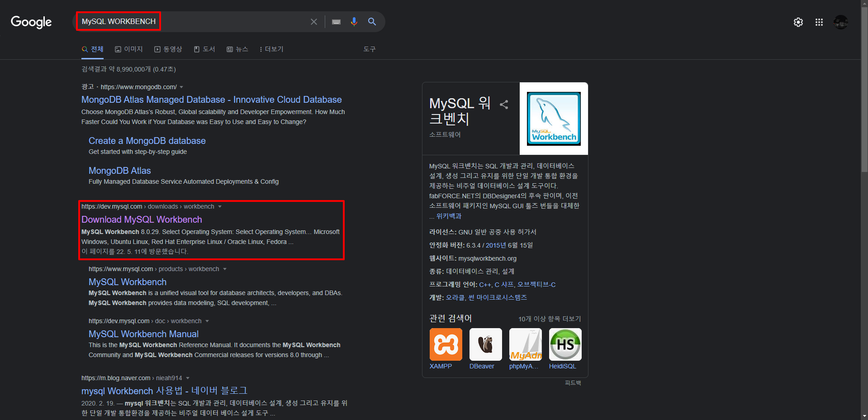Expand dropdown arrow beside nieah914 URL
Image resolution: width=868 pixels, height=420 pixels.
point(188,378)
